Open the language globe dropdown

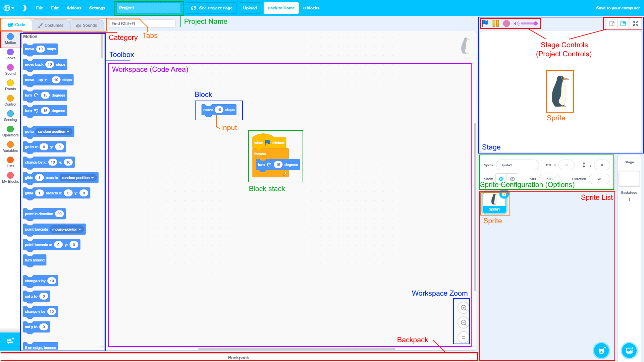9,8
